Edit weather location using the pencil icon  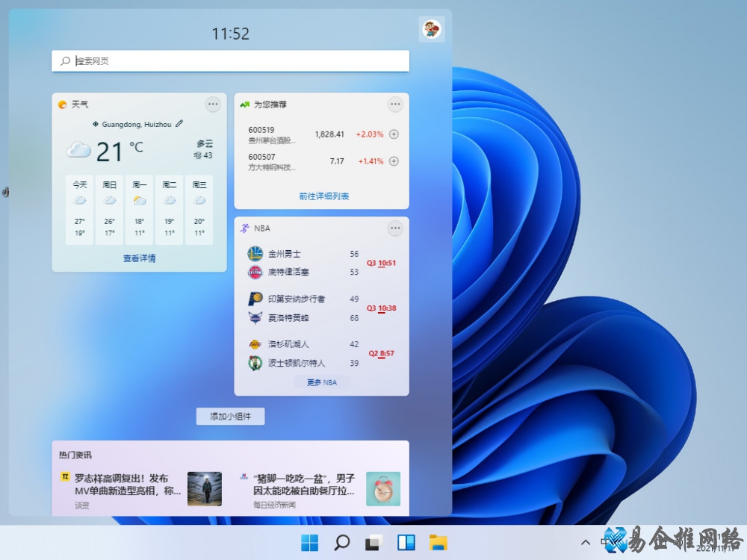tap(178, 124)
